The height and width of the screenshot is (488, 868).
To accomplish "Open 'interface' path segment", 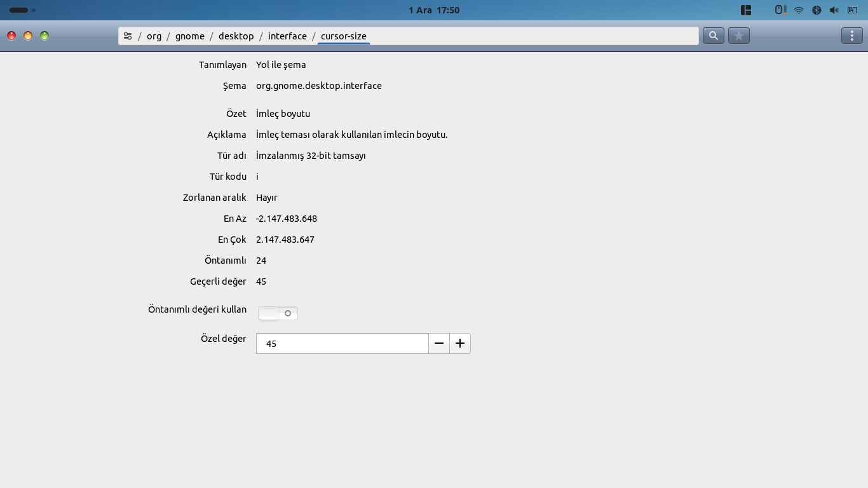I will click(287, 36).
